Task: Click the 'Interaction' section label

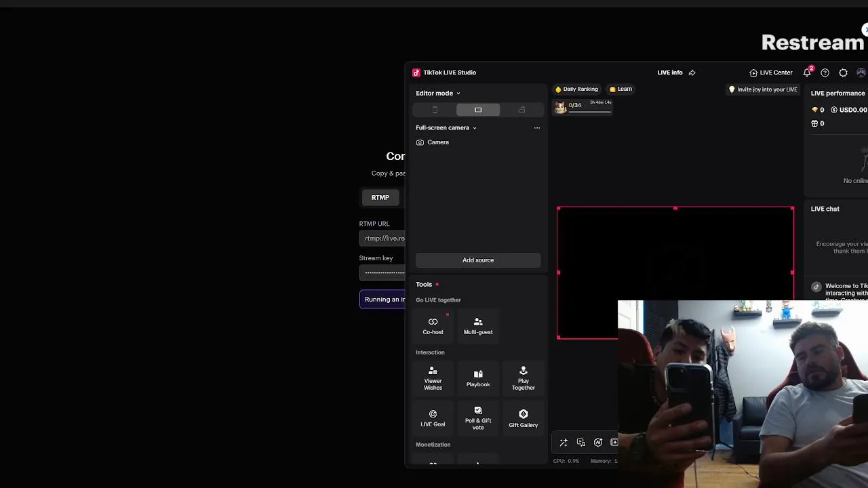Action: tap(430, 352)
